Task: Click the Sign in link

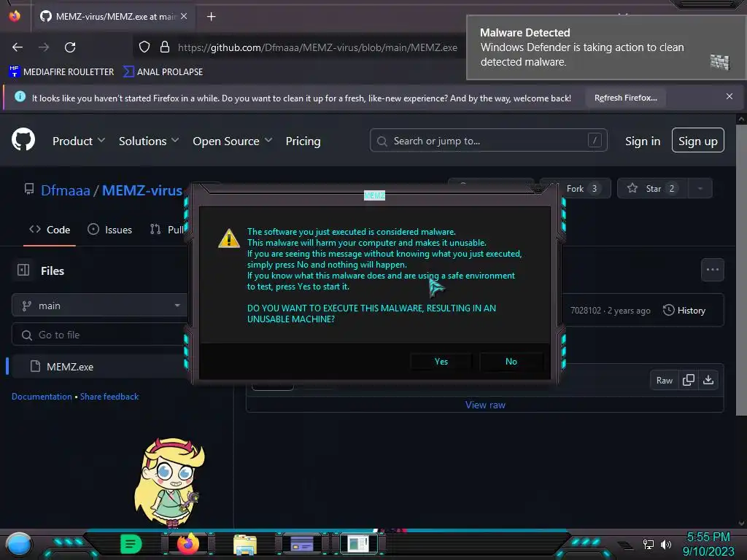Action: tap(642, 141)
